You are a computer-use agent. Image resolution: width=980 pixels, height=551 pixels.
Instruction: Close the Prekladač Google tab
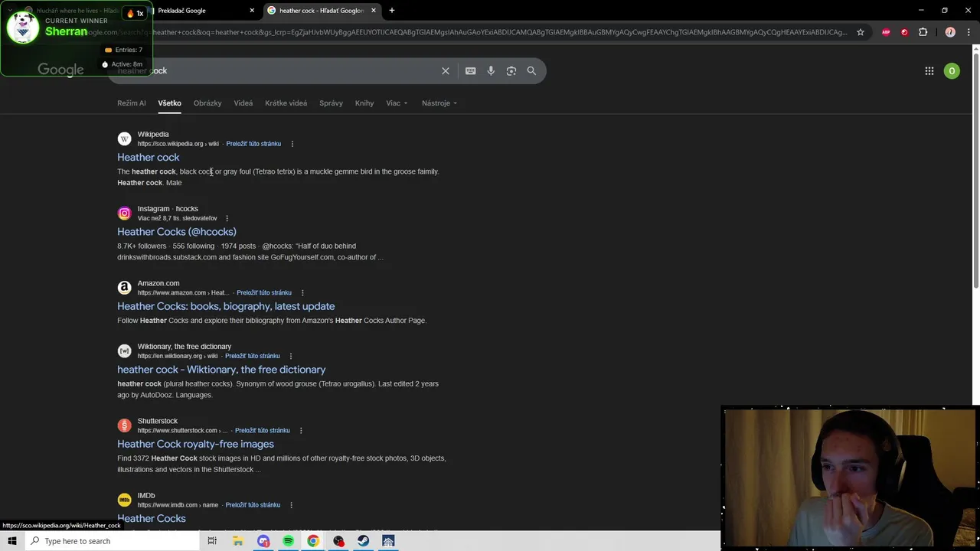[x=252, y=11]
